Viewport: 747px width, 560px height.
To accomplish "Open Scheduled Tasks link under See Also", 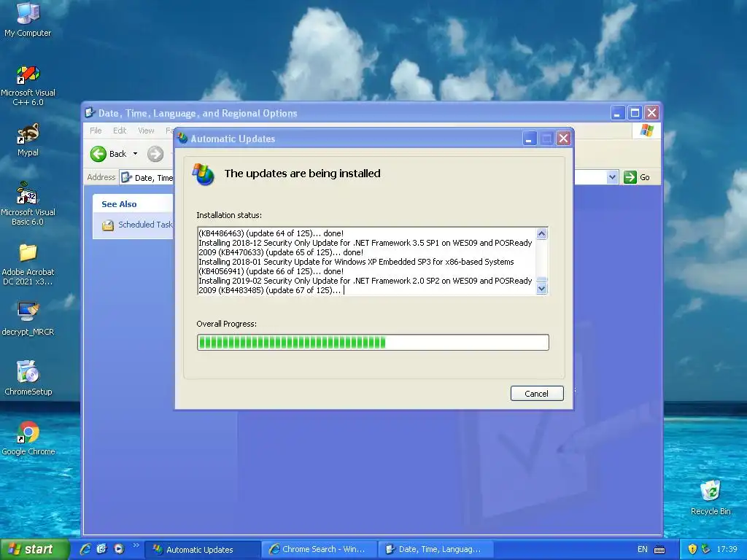I will click(x=145, y=225).
